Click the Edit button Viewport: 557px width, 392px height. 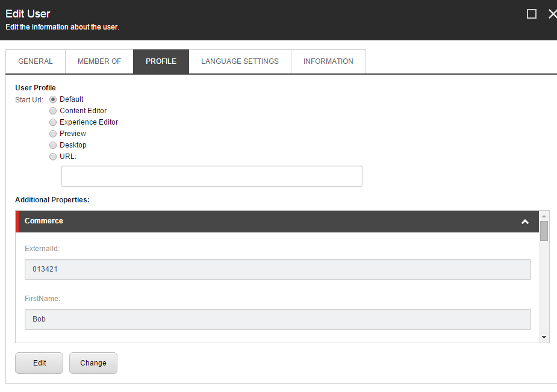(x=39, y=363)
